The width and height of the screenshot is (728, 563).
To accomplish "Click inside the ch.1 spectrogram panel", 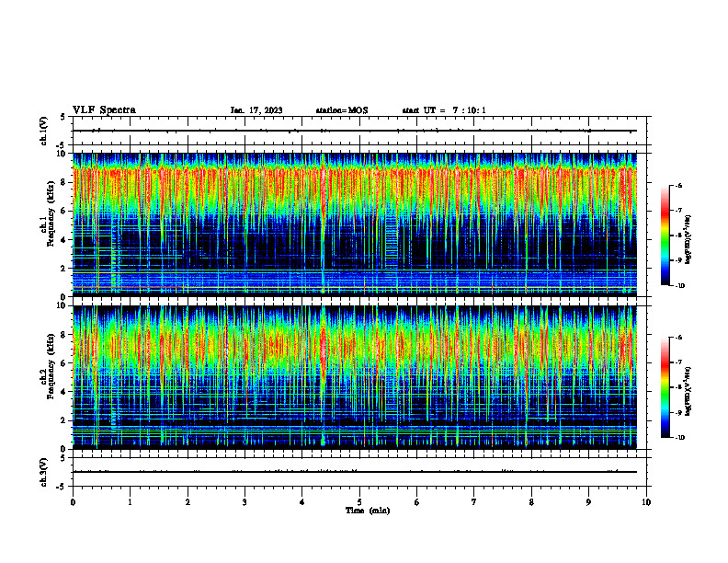I will [x=355, y=224].
